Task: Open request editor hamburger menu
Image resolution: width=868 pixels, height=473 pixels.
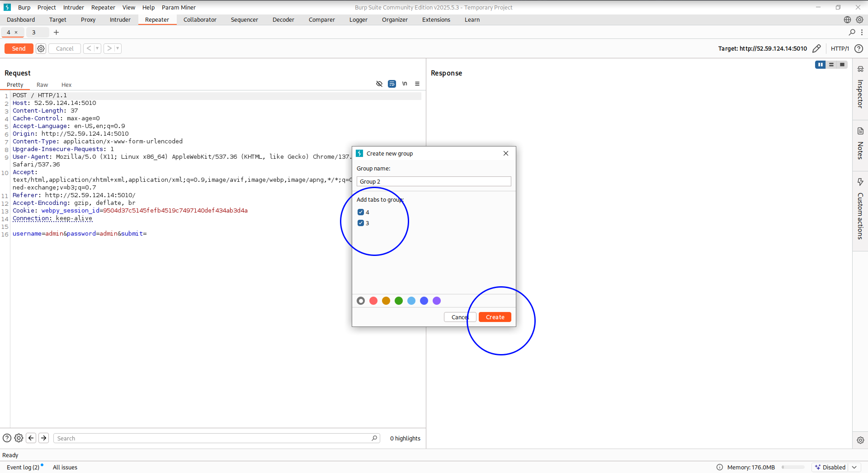Action: click(x=417, y=84)
